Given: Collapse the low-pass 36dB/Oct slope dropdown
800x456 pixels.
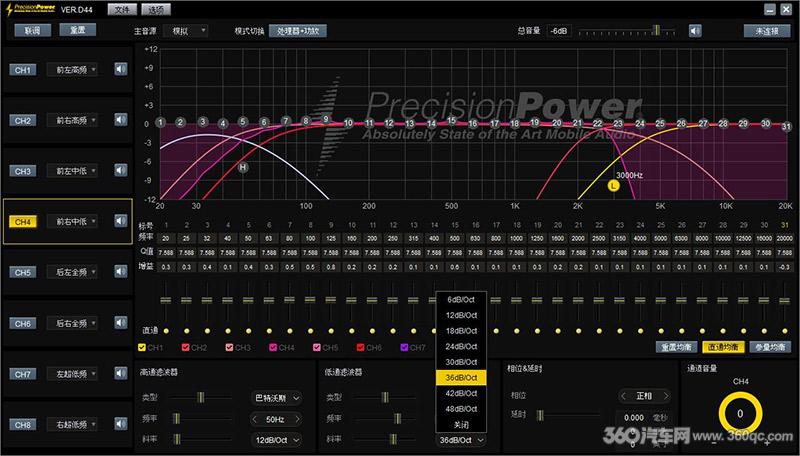Looking at the screenshot, I should pos(461,440).
